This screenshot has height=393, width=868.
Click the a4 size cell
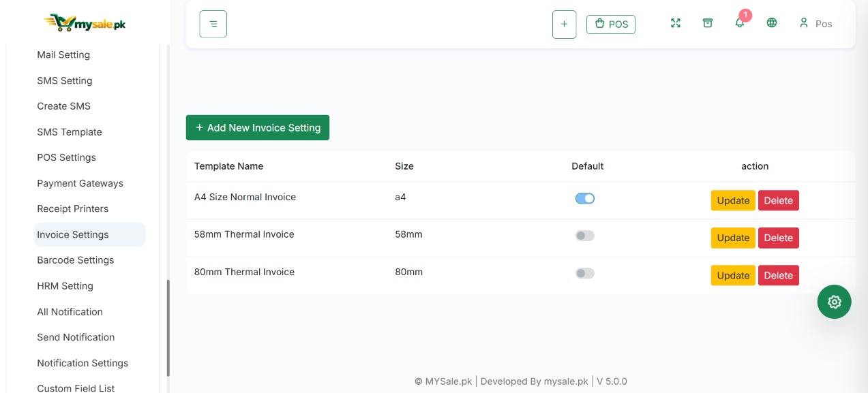pyautogui.click(x=400, y=197)
